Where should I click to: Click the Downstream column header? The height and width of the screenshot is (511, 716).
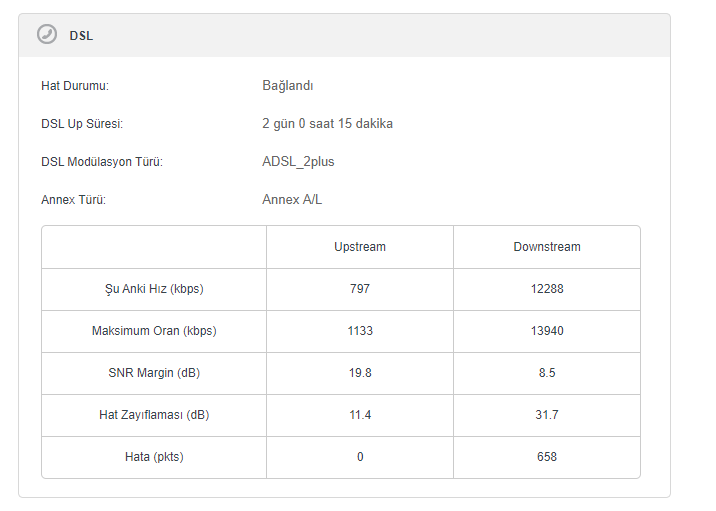pos(547,247)
